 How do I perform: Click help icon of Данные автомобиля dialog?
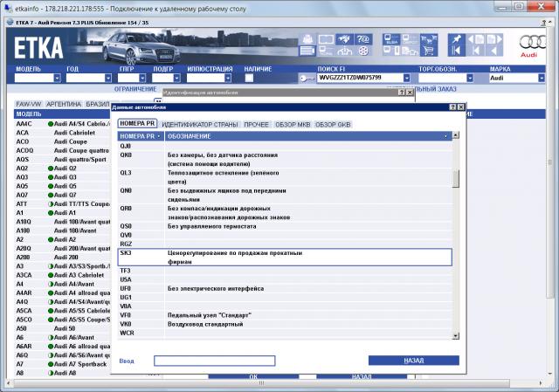pos(452,107)
